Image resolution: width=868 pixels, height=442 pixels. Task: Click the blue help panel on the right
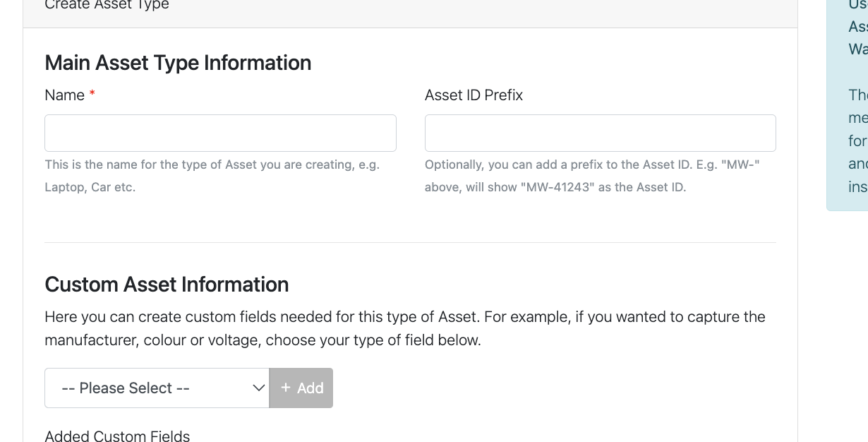coord(847,106)
